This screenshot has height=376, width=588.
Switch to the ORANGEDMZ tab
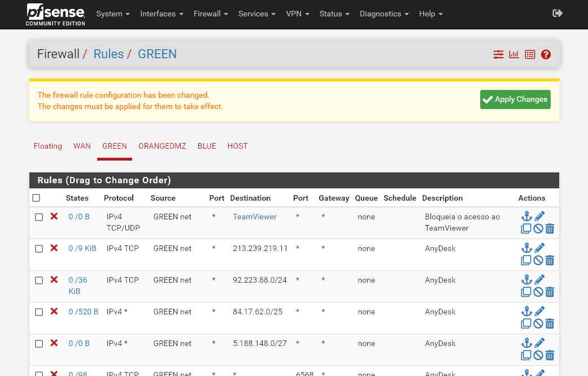click(162, 146)
